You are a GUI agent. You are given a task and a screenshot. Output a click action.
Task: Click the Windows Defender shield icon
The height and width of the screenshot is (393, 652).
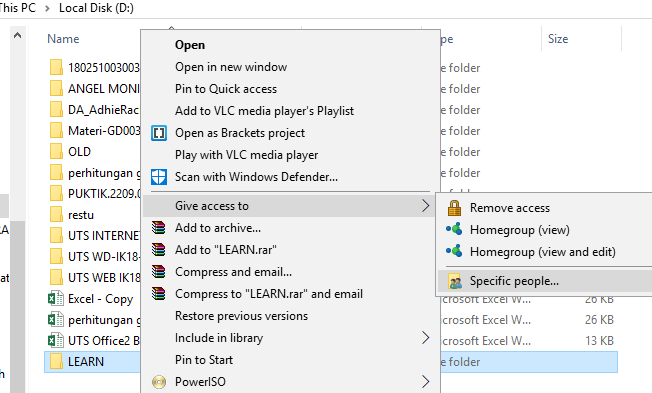(x=159, y=177)
